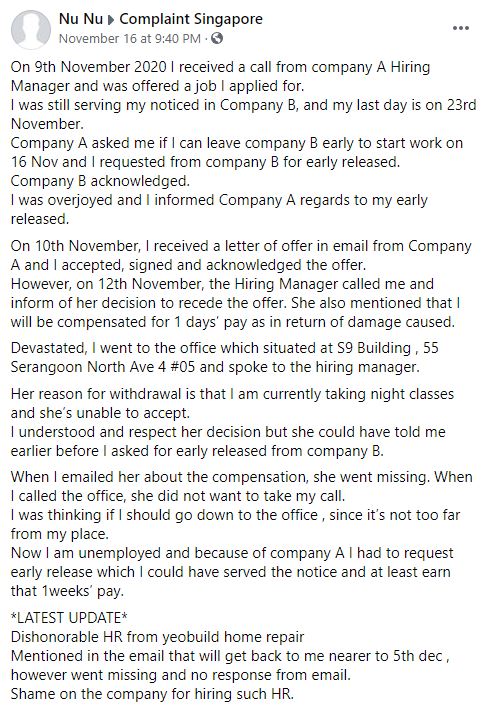
Task: Visit Nu Nu's profile name link
Action: pos(81,19)
